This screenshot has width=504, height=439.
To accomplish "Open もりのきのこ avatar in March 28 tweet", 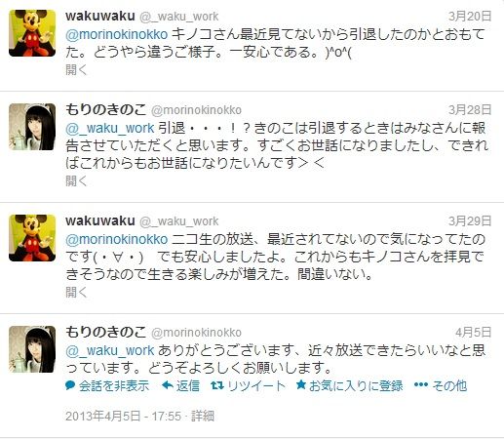I will pyautogui.click(x=32, y=127).
